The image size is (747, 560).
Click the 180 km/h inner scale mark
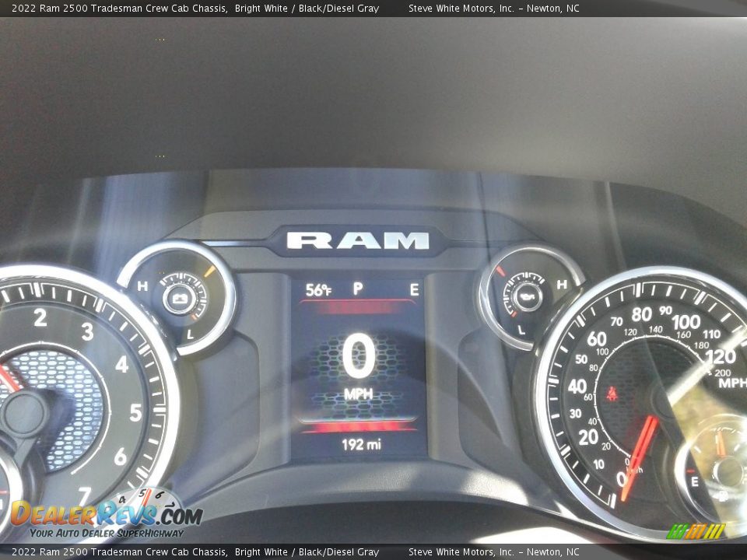[701, 345]
